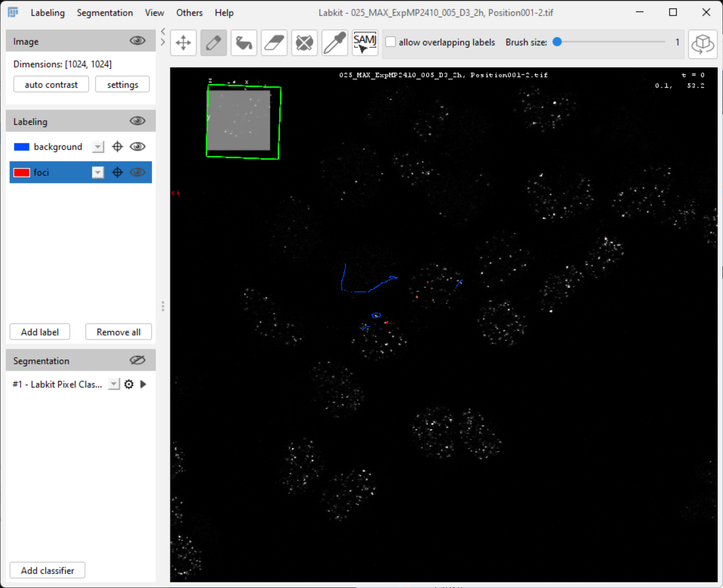Open the 3D view cube icon

pos(702,44)
